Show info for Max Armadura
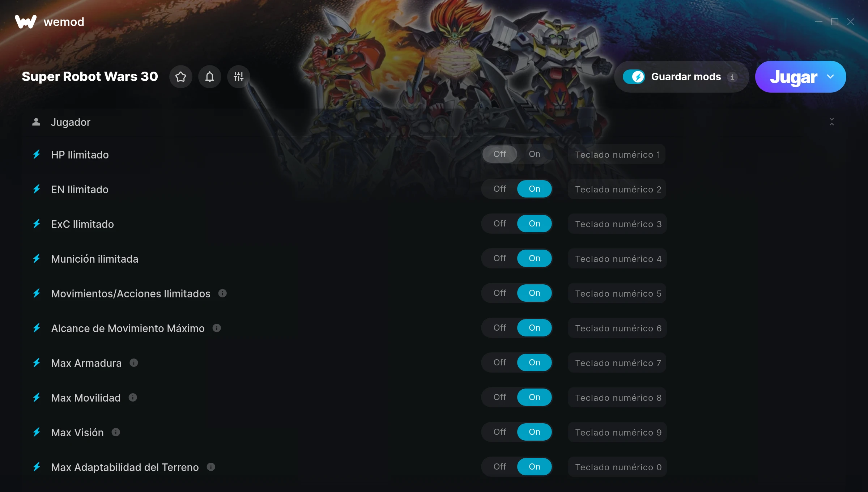 pos(134,363)
